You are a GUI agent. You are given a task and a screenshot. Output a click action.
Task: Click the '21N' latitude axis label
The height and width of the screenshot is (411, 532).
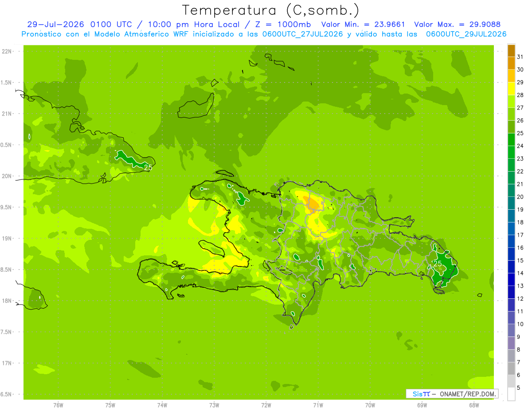coord(8,114)
